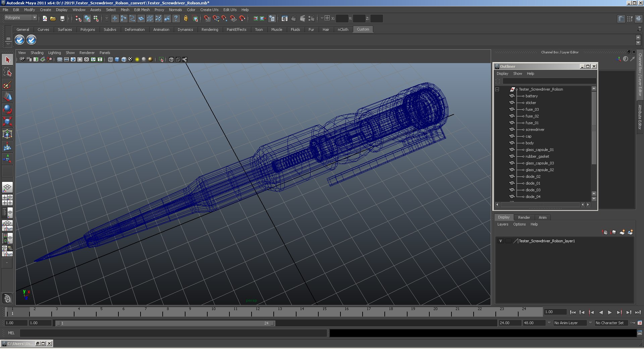Viewport: 644px width, 349px height.
Task: Activate the Move tool cone icon
Action: click(7, 97)
